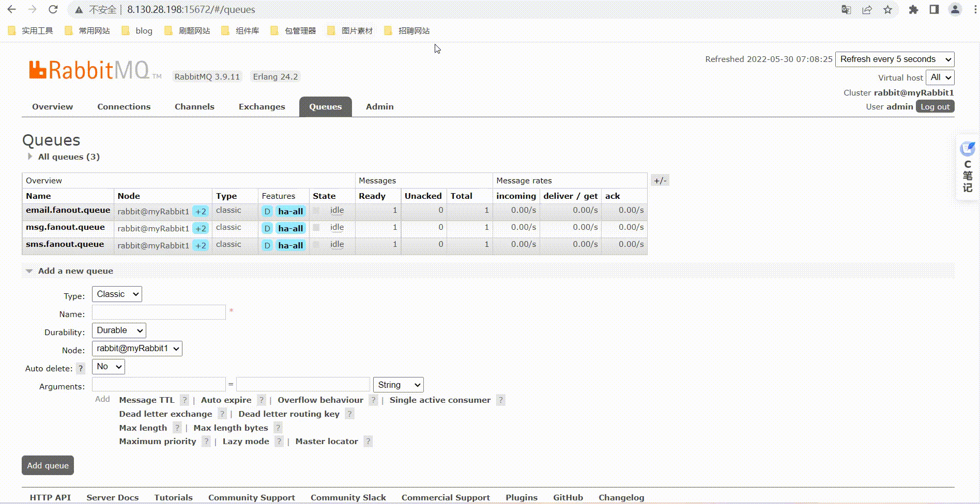
Task: Click the Max length bytes help icon
Action: coord(278,428)
